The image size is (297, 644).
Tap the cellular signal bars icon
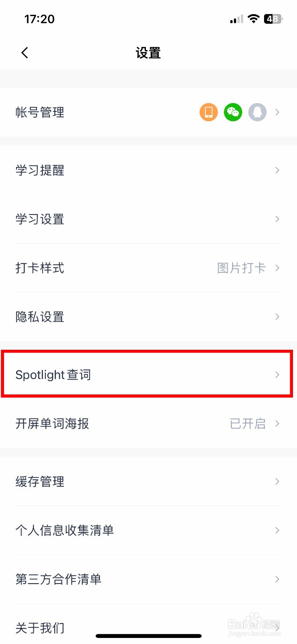(236, 19)
